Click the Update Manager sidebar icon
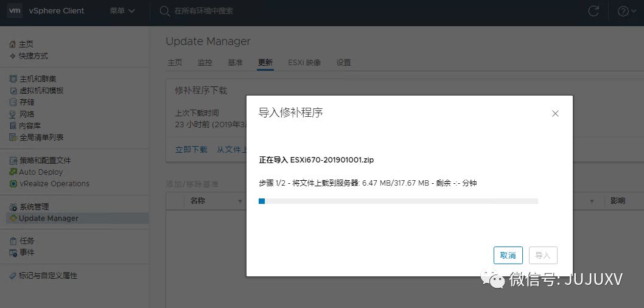The image size is (644, 308). [13, 219]
